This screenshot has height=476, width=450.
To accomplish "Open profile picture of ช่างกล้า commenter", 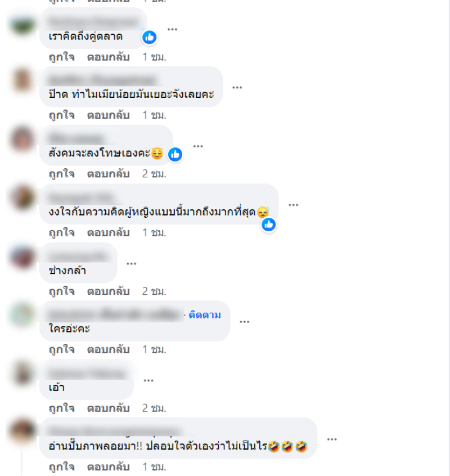I will (x=22, y=257).
